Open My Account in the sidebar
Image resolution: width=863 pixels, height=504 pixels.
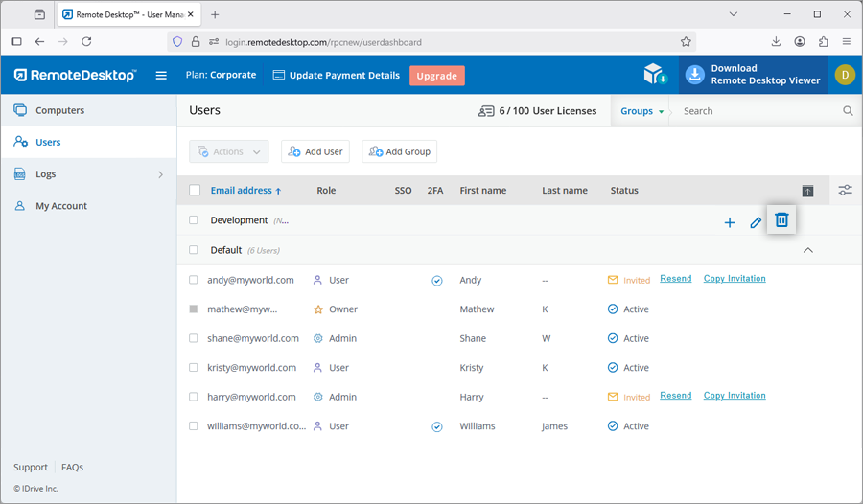point(61,206)
